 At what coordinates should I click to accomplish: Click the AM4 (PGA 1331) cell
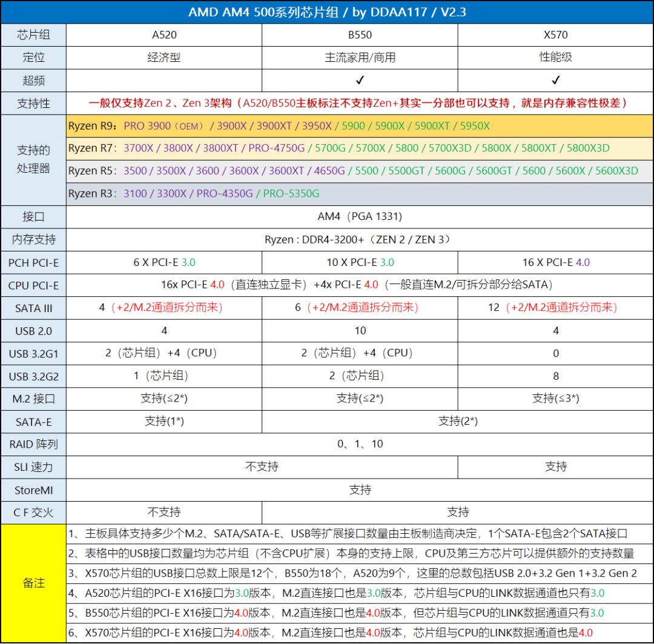click(x=360, y=217)
